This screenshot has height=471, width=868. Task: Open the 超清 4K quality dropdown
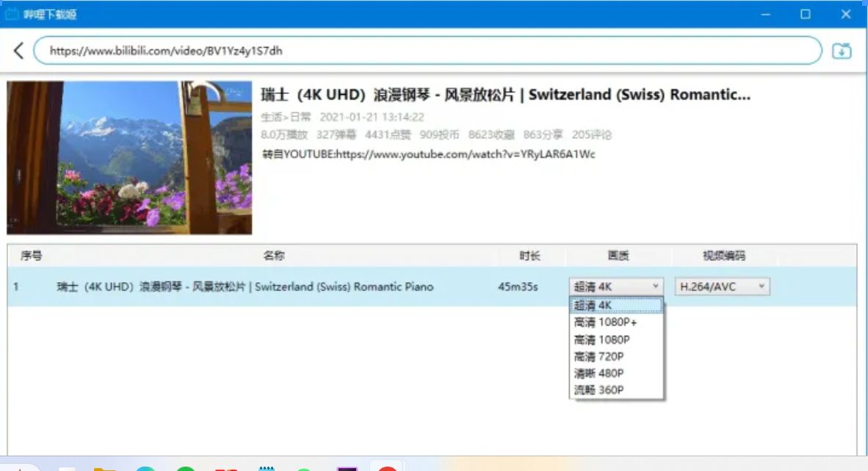pos(615,287)
